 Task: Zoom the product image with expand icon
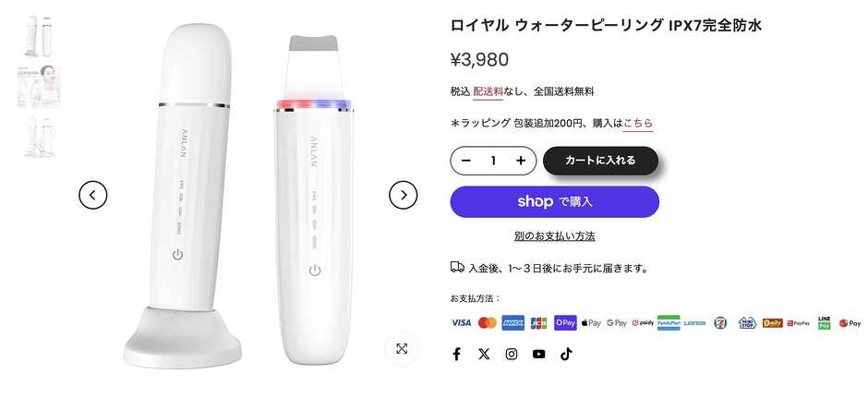point(402,348)
